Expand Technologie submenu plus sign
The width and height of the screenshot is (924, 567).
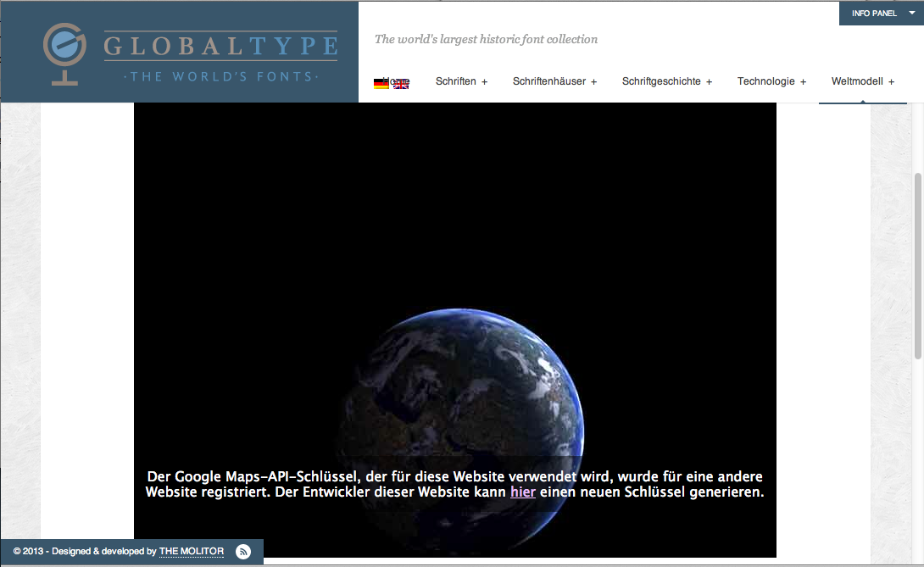[803, 82]
